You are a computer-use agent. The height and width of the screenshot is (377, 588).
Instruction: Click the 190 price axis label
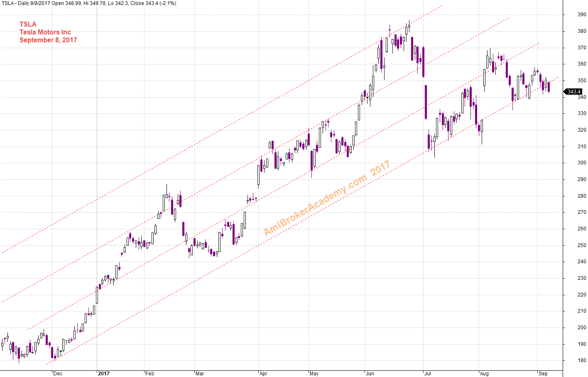tap(582, 344)
